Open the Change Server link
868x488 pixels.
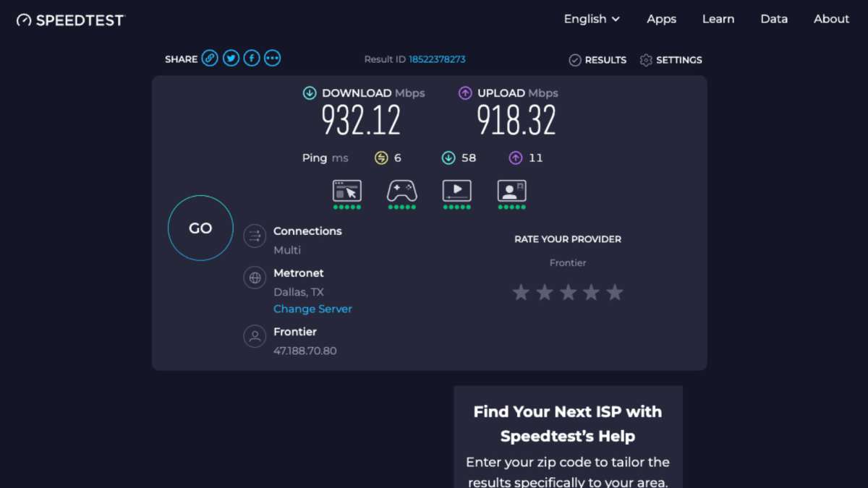coord(312,309)
